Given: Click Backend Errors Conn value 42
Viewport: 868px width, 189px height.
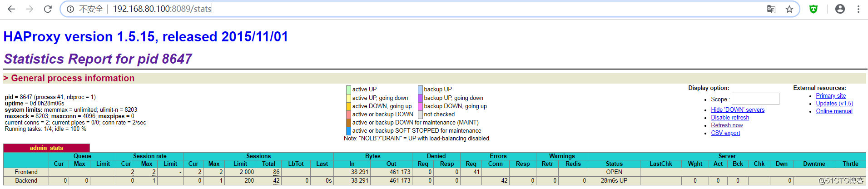Looking at the screenshot, I should (504, 181).
